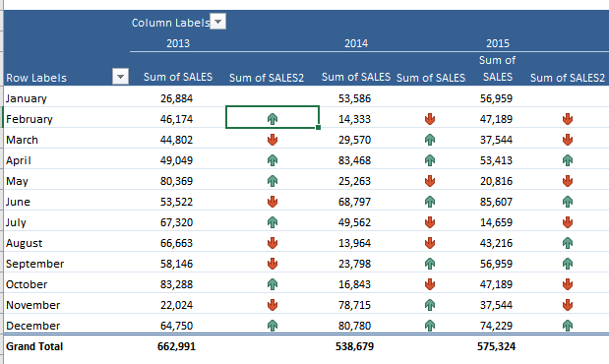Click the green up arrow for March 2014

[x=430, y=140]
